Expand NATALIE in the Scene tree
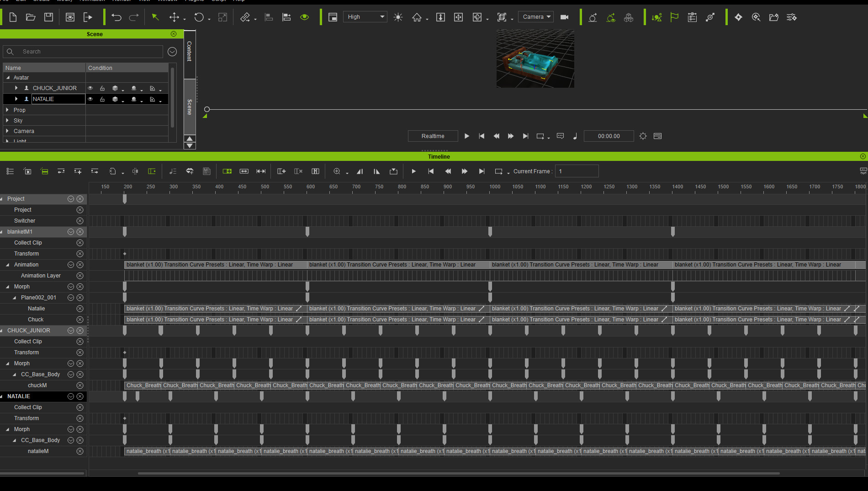This screenshot has width=868, height=491. [x=16, y=99]
